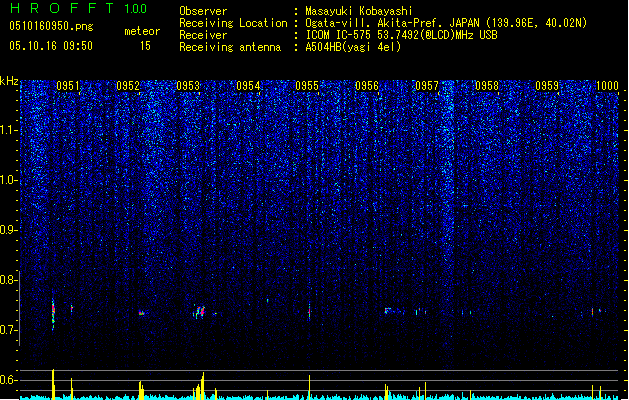629x400 pixels.
Task: Click the Receiving antenna label
Action: pos(230,47)
